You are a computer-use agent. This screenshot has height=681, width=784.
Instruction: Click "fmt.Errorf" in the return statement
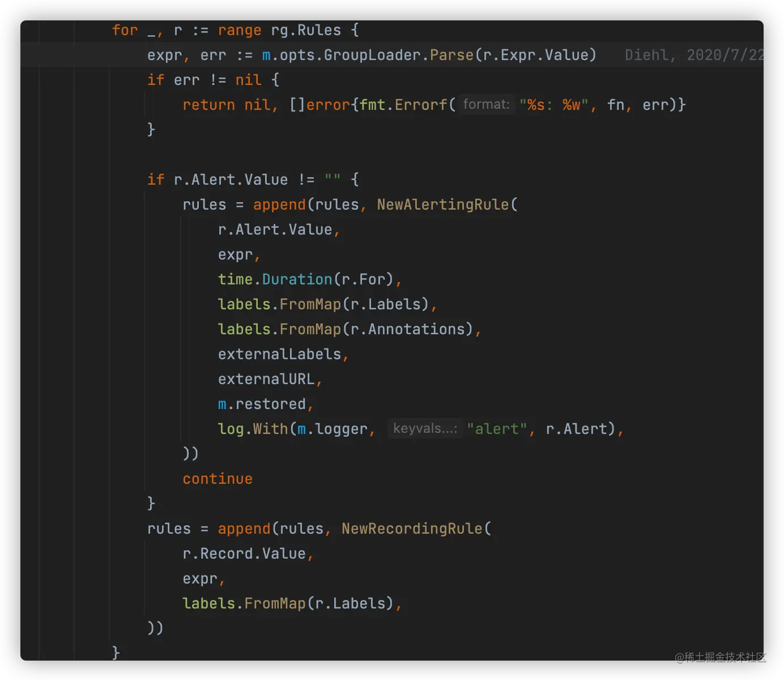tap(403, 105)
